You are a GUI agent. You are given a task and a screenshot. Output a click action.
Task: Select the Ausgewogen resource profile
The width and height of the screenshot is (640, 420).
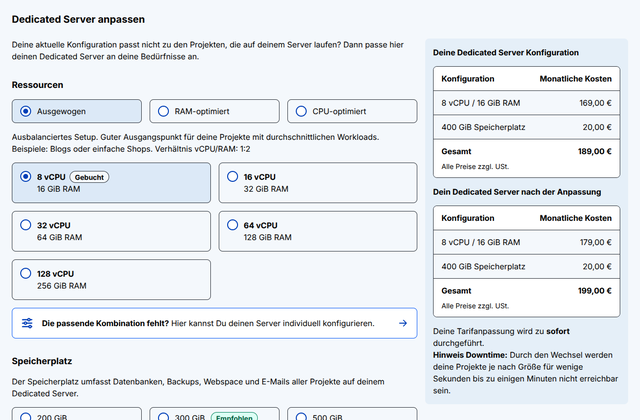coord(77,111)
